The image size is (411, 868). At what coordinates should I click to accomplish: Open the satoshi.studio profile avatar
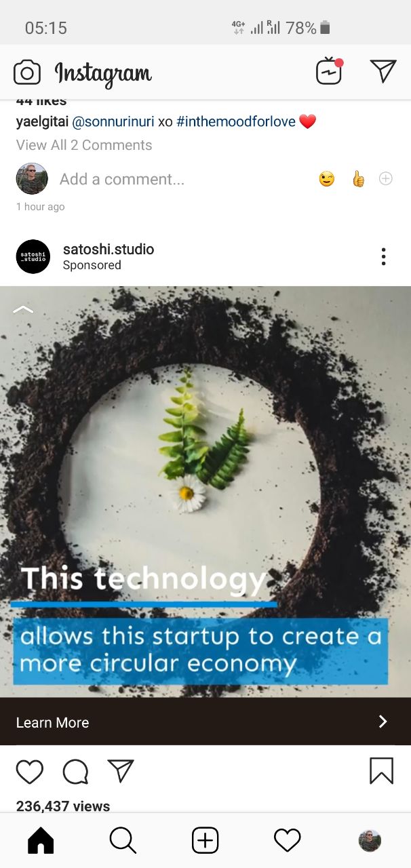[33, 256]
